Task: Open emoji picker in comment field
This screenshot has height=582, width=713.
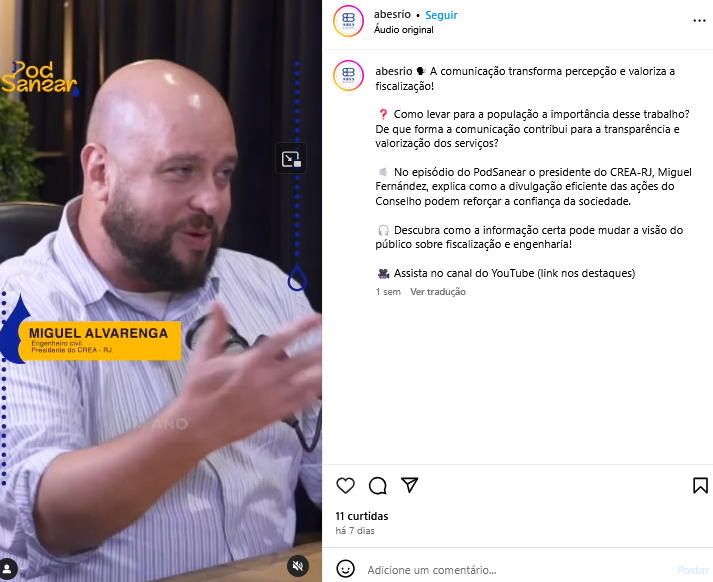Action: pos(346,569)
